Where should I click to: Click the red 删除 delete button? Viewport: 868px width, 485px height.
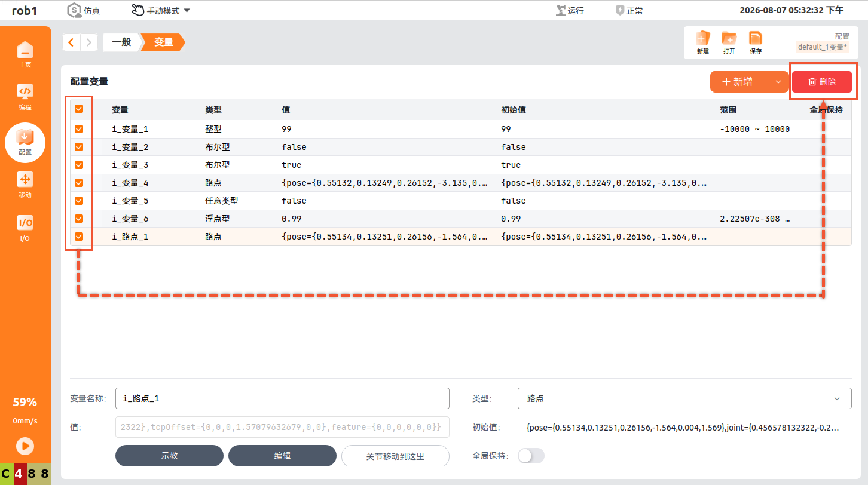pyautogui.click(x=822, y=82)
